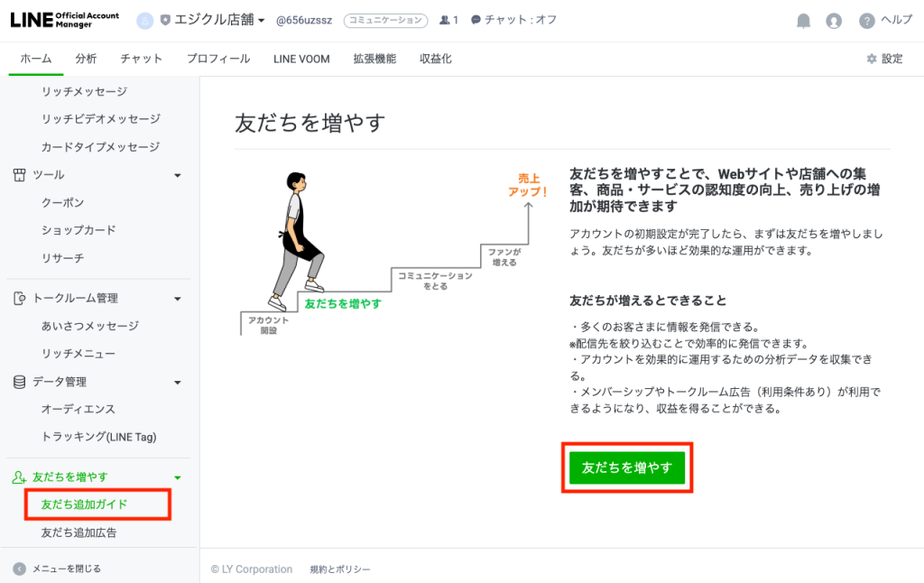Open the エジクル店舗 account dropdown
Viewport: 924px width, 583px height.
(213, 20)
